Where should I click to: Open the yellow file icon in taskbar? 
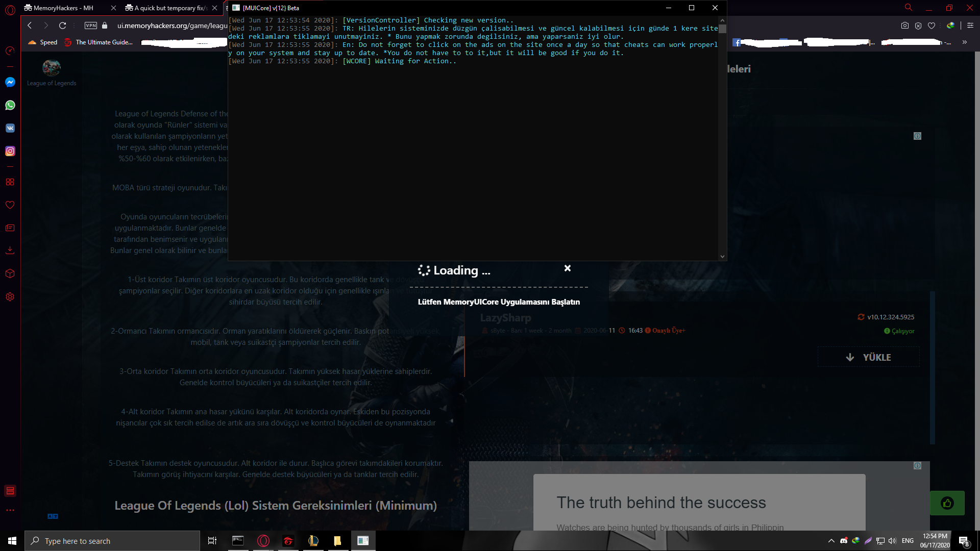[x=338, y=541]
